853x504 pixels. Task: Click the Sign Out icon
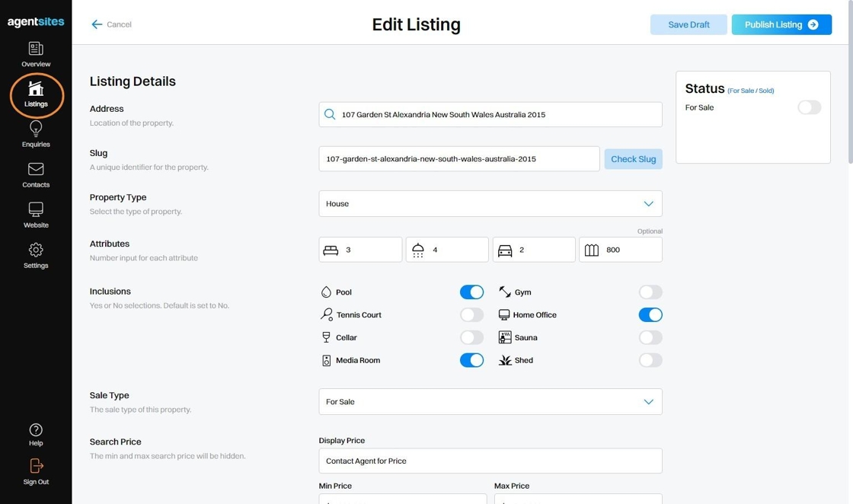click(x=36, y=467)
